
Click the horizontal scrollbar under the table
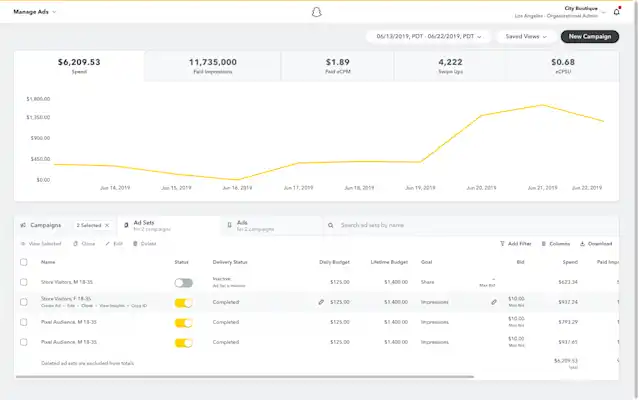pos(245,377)
